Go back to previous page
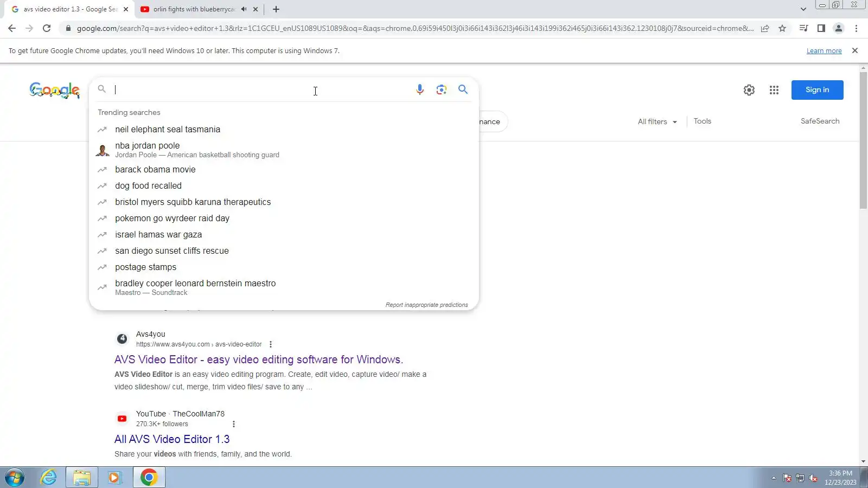Viewport: 868px width, 488px height. pyautogui.click(x=12, y=28)
